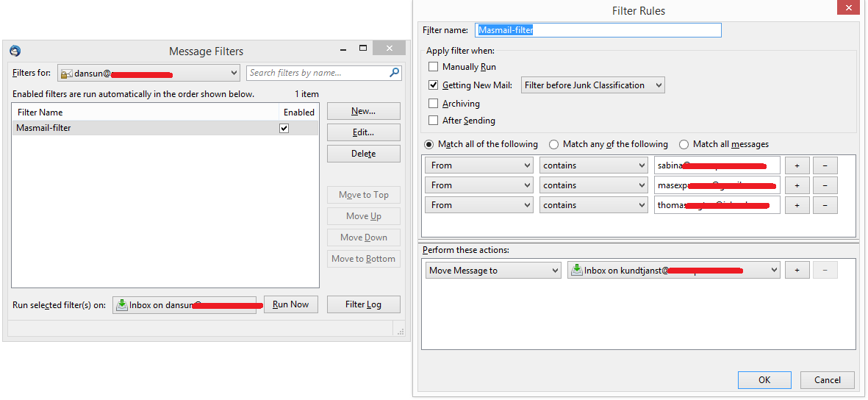Open the Move Message to action dropdown
The height and width of the screenshot is (400, 868).
(493, 271)
